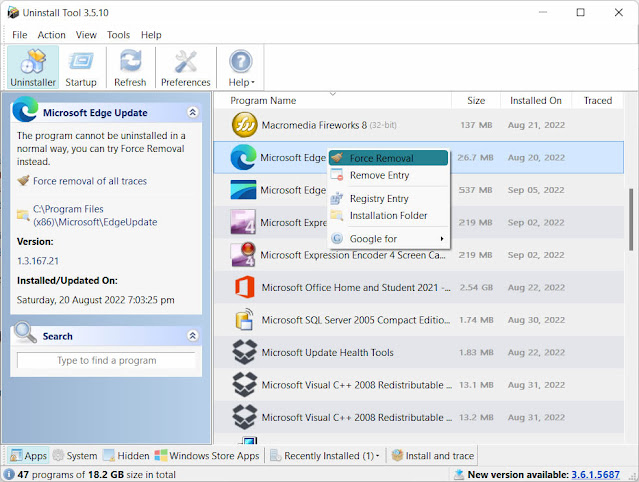Switch to the System tab
Viewport: 639px width, 482px height.
[x=75, y=456]
